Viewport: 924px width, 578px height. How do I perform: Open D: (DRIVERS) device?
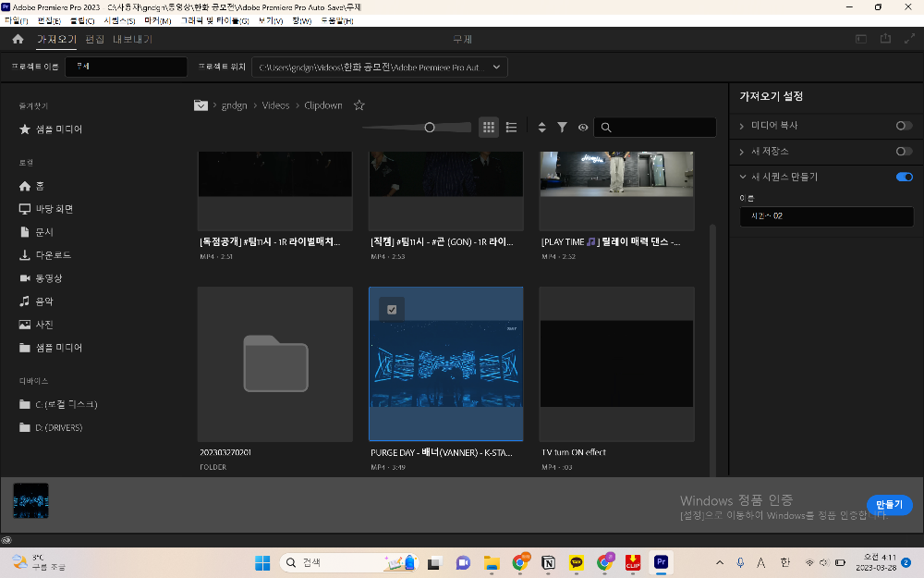point(51,427)
